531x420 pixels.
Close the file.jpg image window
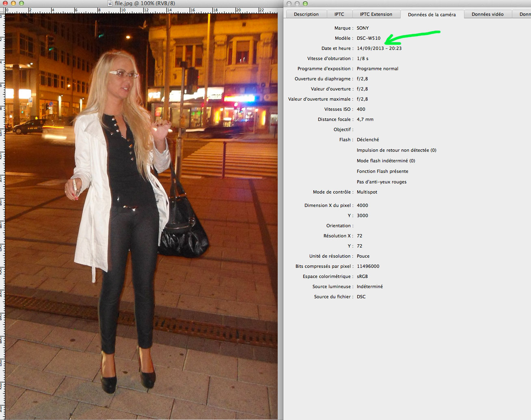pyautogui.click(x=5, y=3)
